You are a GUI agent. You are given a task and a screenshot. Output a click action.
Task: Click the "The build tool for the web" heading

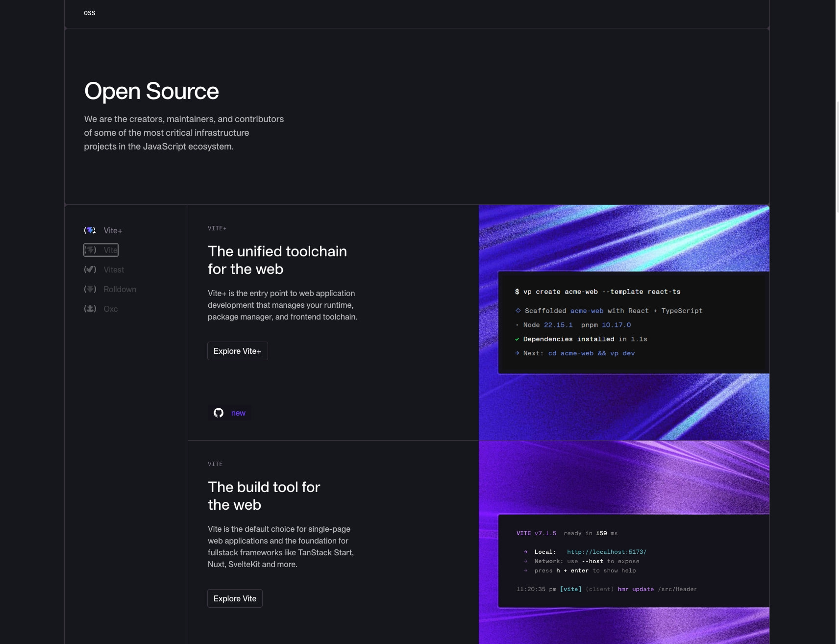click(264, 496)
